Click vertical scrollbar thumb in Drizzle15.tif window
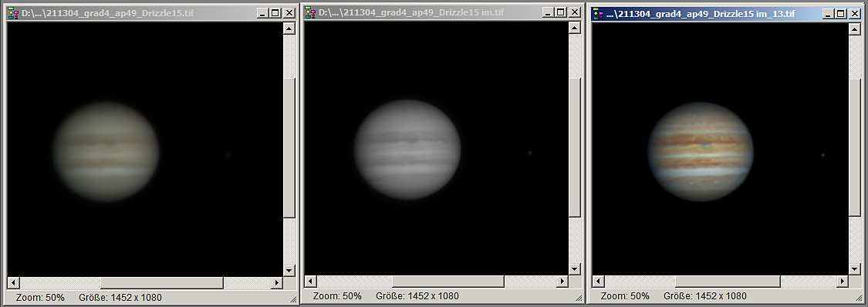Viewport: 868px width, 307px height. point(289,147)
